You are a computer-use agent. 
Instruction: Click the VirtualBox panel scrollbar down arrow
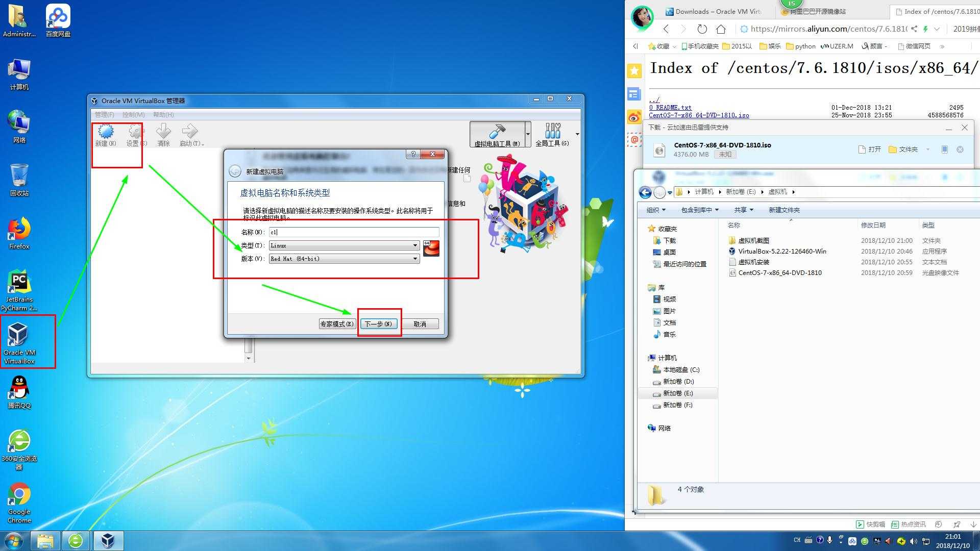[249, 358]
